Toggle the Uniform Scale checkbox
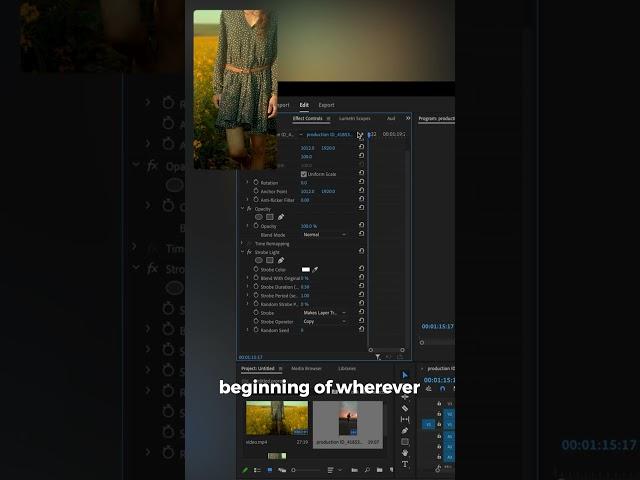This screenshot has height=480, width=640. 304,174
